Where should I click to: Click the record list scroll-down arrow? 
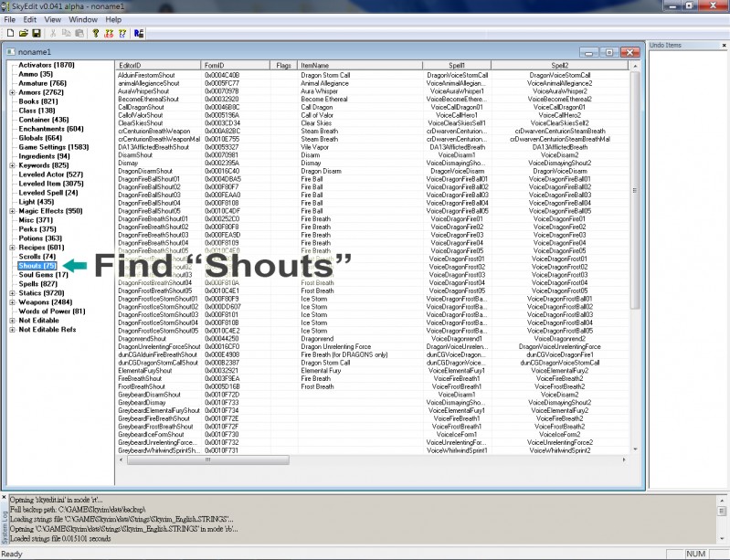pyautogui.click(x=635, y=449)
